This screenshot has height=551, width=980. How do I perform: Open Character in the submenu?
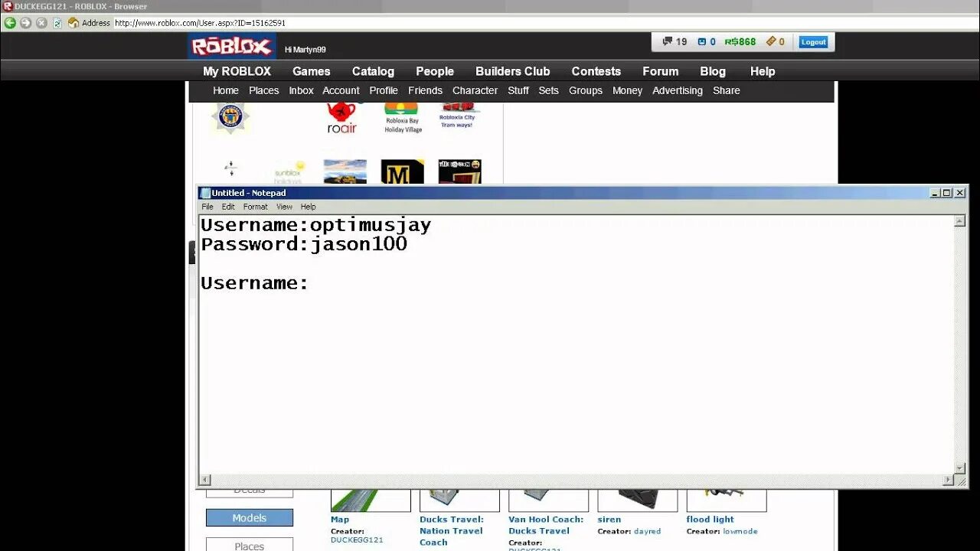pyautogui.click(x=475, y=90)
